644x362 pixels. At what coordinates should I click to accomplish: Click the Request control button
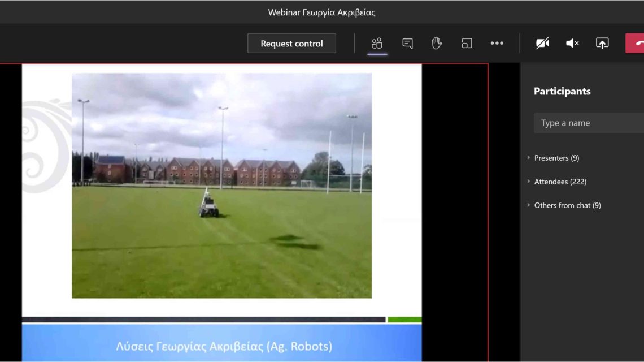[291, 44]
